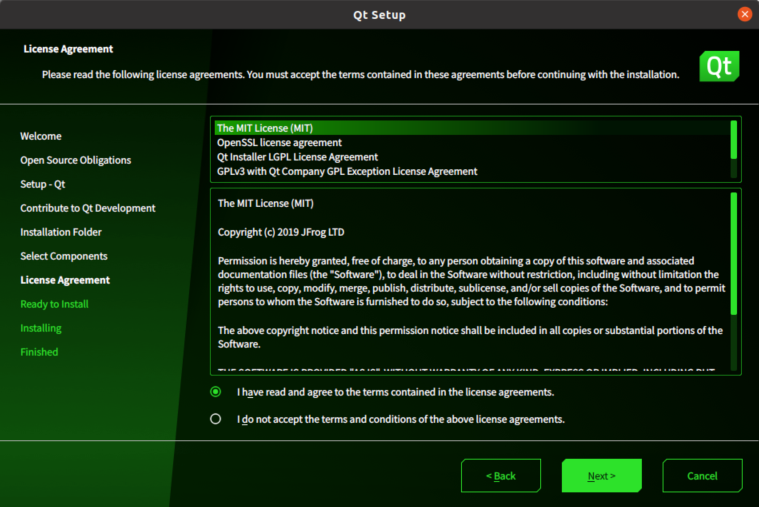
Task: Click the Qt Setup title bar text
Action: tap(380, 15)
